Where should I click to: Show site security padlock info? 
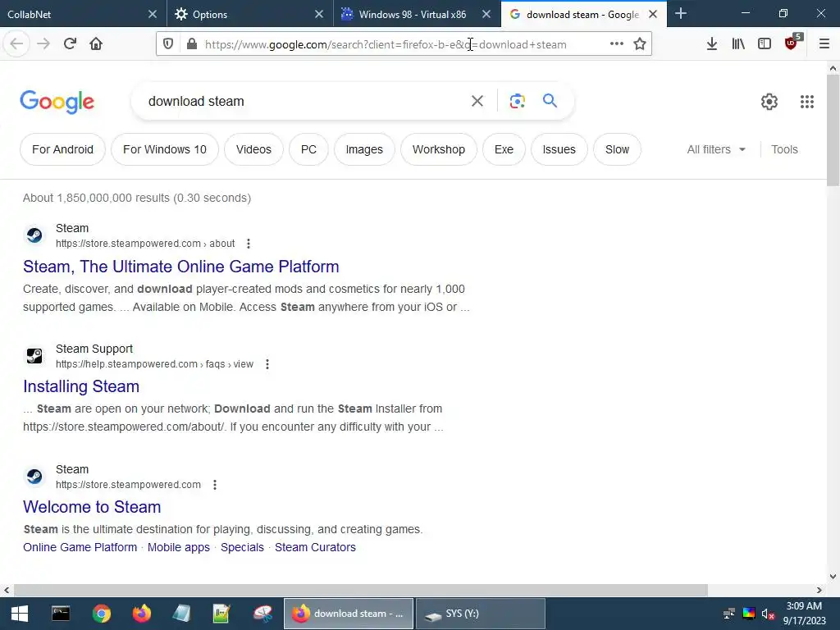(192, 44)
